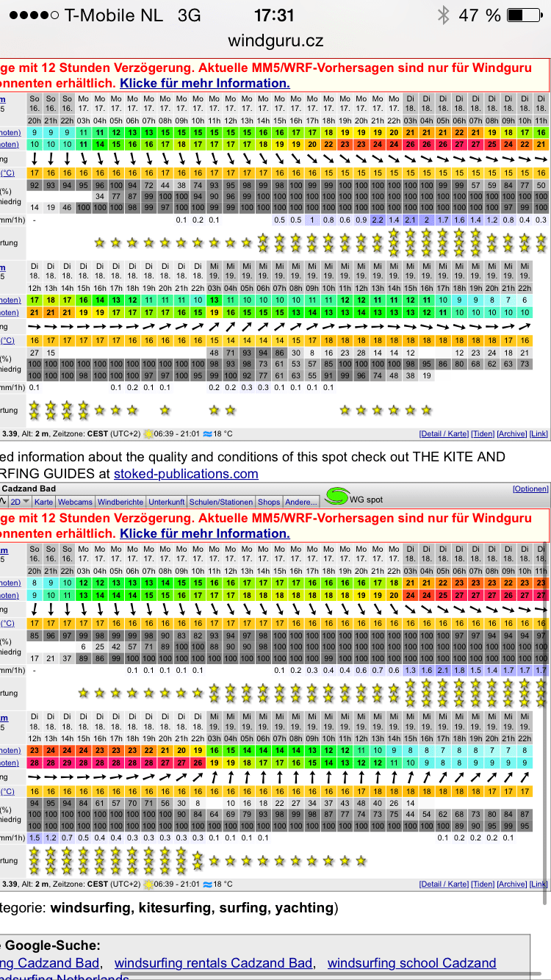Open the WG spot logo icon

336,497
